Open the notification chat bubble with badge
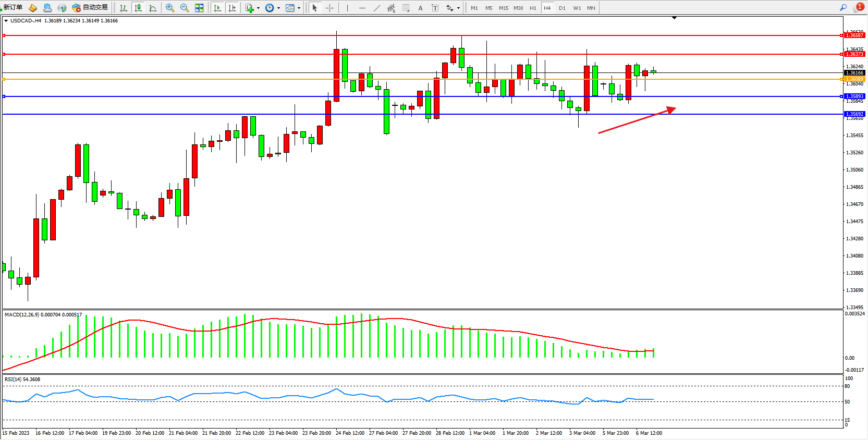The height and width of the screenshot is (440, 868). click(858, 8)
